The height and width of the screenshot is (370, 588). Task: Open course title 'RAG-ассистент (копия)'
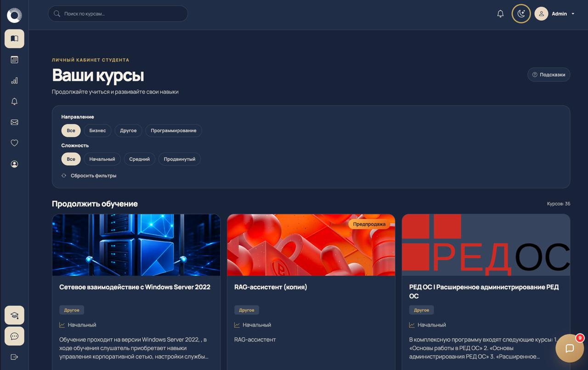[x=271, y=287]
